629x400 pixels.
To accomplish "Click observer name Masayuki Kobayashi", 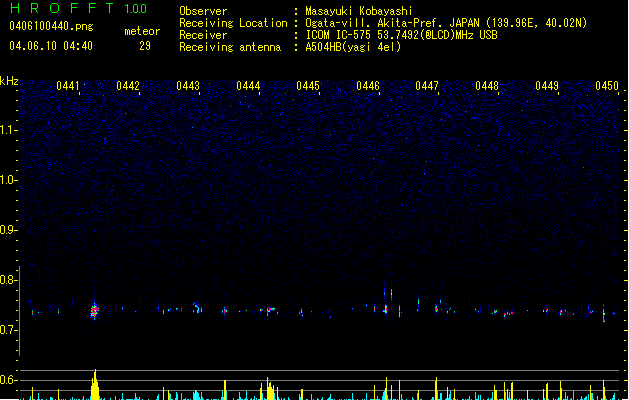I will tap(359, 11).
